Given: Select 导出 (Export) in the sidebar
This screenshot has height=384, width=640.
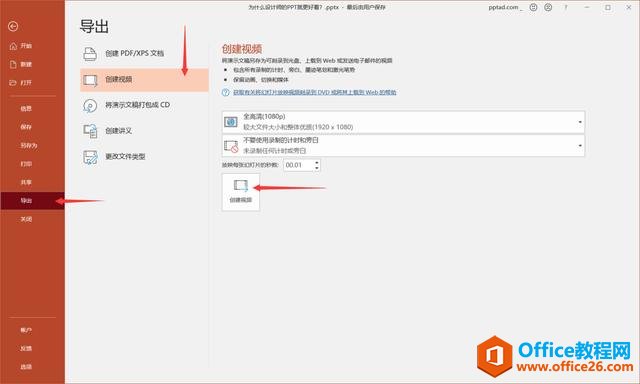Looking at the screenshot, I should coord(32,200).
